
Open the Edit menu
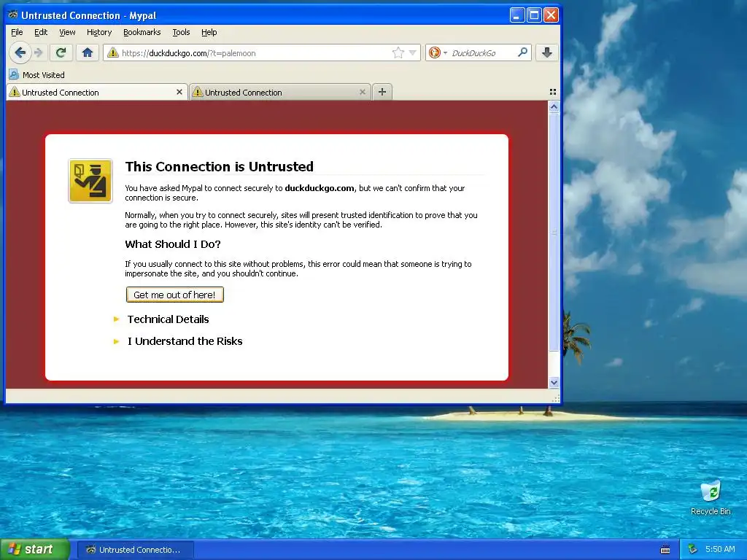tap(41, 32)
